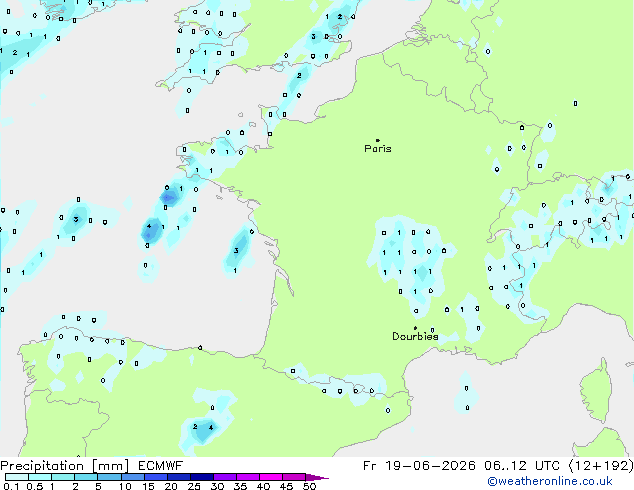Click the legend value 35
Screen dimensions: 634x490
tap(240, 486)
